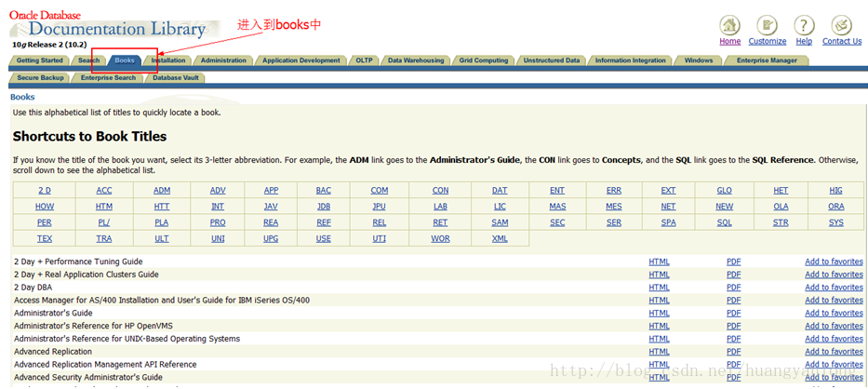Click the TEX shortcut link
Viewport: 868px width, 389px height.
pos(45,238)
